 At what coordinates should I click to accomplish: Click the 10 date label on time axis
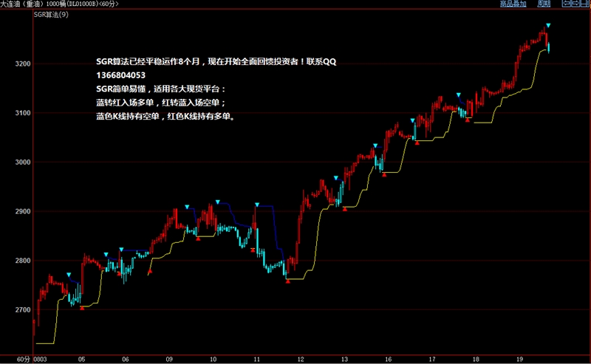pos(213,360)
